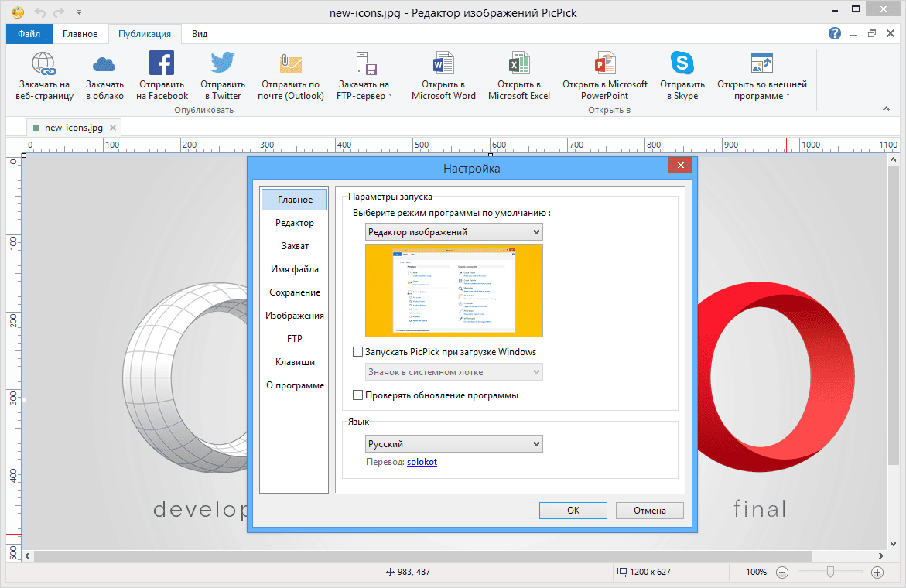Open the image in Microsoft Word

443,63
